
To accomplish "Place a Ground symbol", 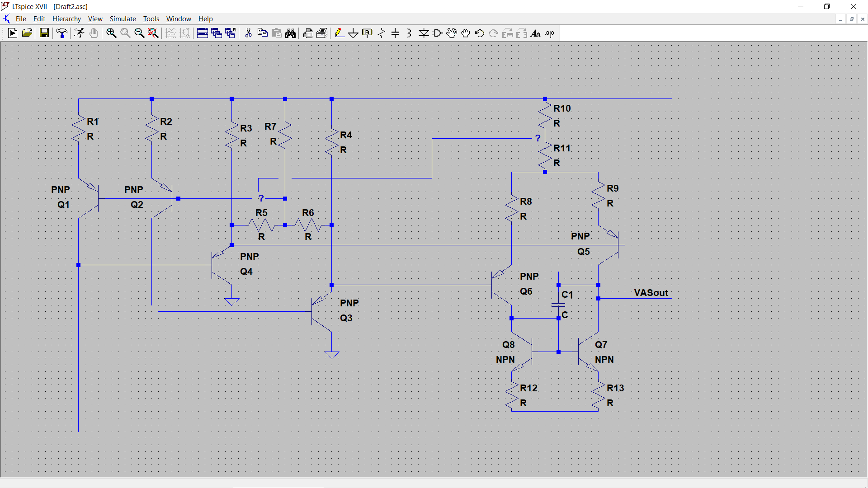I will [354, 33].
